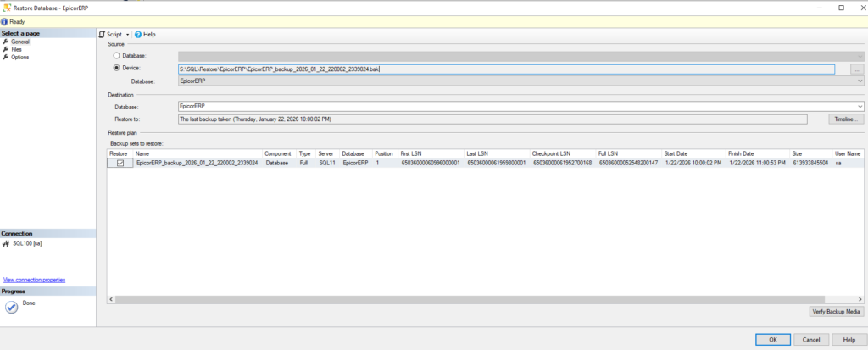Click the SQL100 connection icon
The height and width of the screenshot is (350, 868).
(6, 243)
